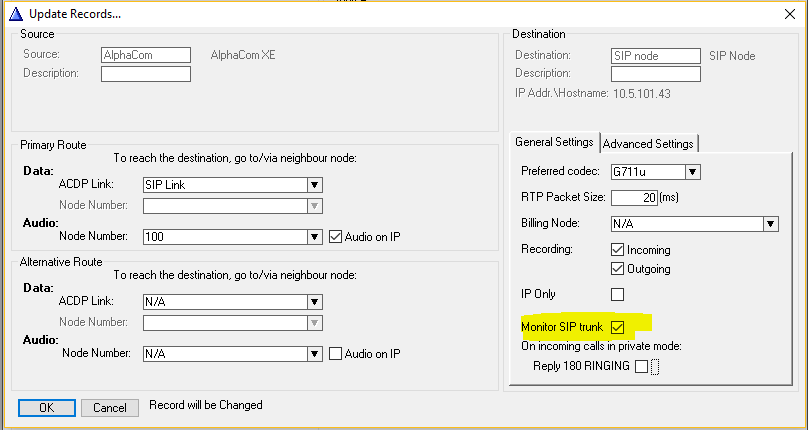Expand alternative Audio Node Number dropdown
This screenshot has width=808, height=430.
coord(314,354)
